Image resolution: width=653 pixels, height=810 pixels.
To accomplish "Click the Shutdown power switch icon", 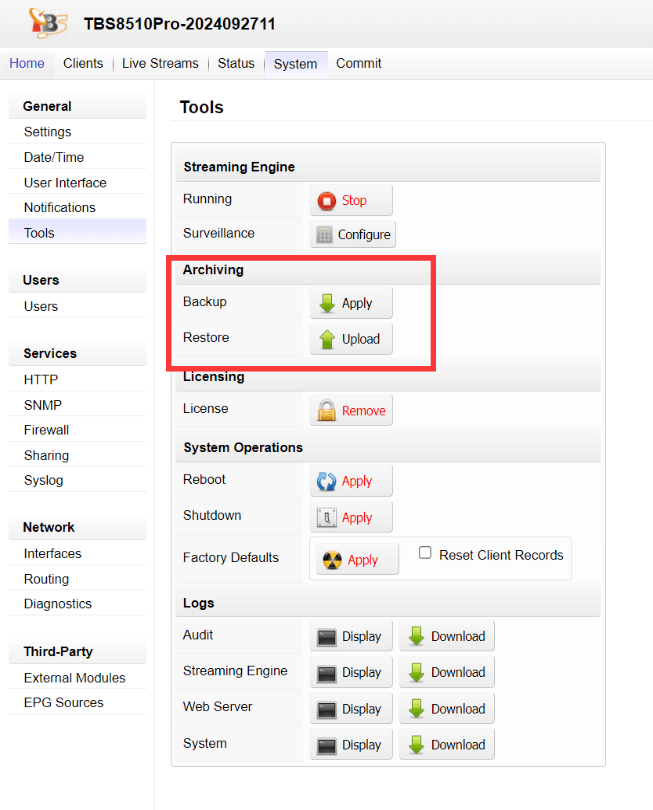I will (327, 518).
